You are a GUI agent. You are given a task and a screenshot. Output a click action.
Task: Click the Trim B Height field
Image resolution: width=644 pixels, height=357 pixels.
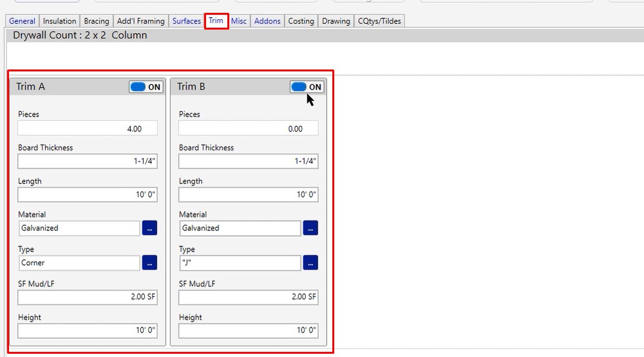pos(249,331)
